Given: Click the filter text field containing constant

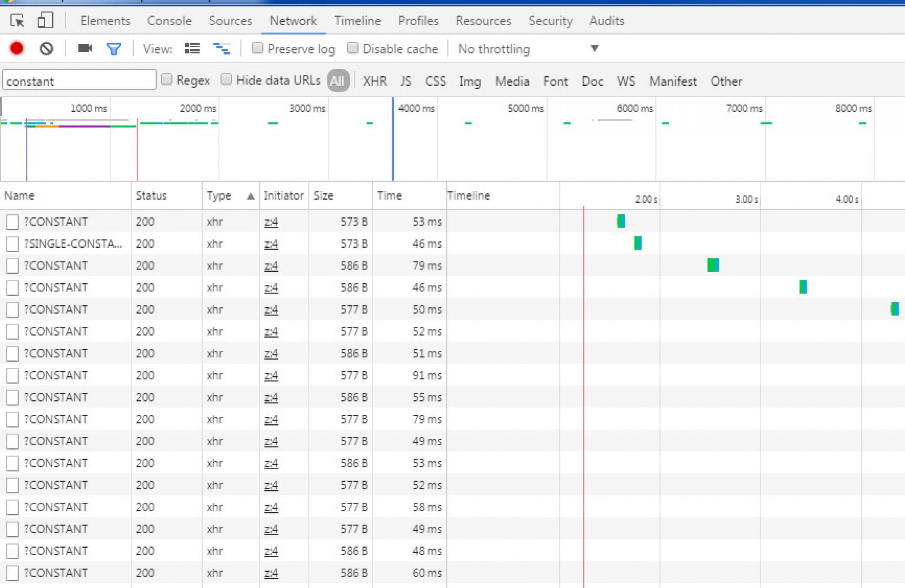Looking at the screenshot, I should (x=79, y=81).
